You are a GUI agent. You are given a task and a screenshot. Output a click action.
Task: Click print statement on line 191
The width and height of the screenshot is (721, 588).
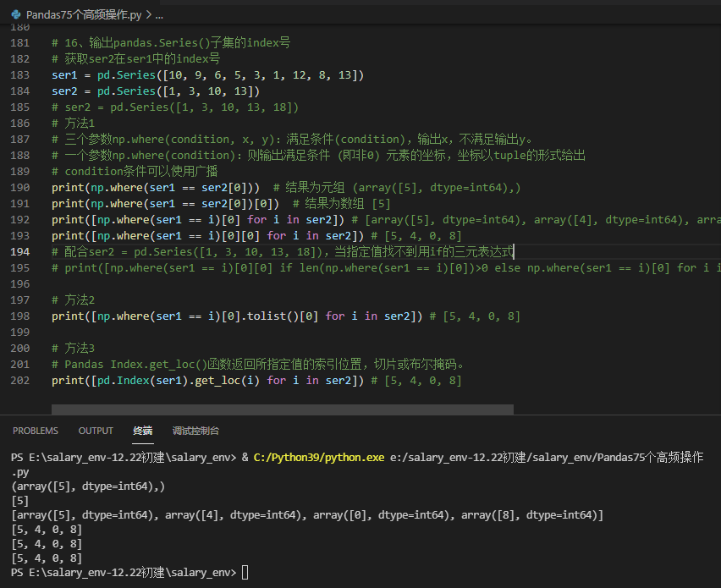tap(166, 204)
